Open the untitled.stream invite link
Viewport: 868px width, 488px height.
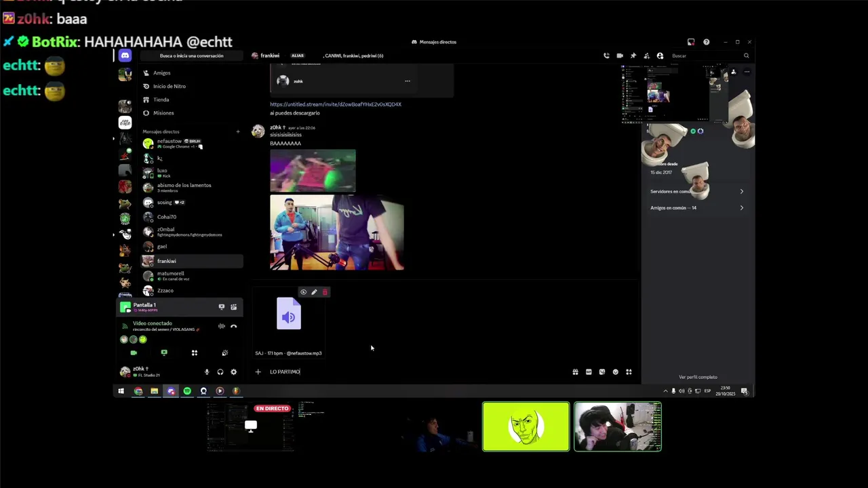(336, 104)
